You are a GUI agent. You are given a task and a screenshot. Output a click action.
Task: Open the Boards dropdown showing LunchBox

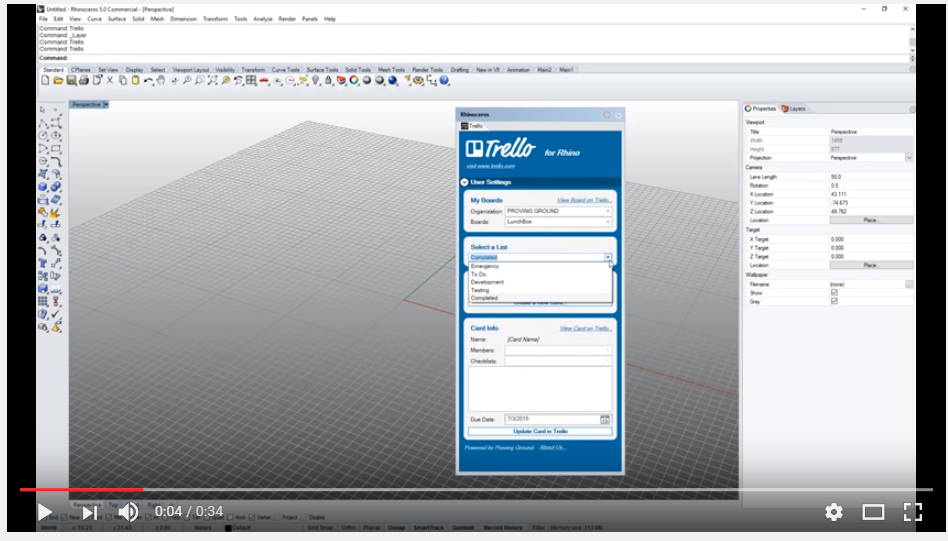click(x=558, y=222)
